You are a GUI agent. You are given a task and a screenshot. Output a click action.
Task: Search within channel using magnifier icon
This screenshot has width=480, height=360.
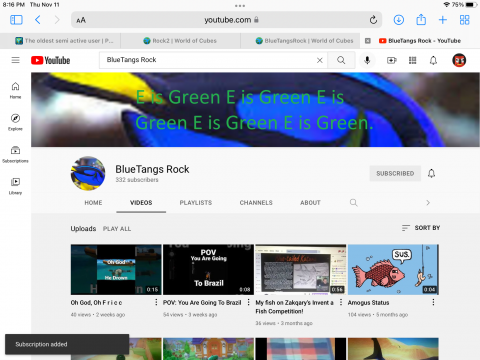click(x=353, y=203)
